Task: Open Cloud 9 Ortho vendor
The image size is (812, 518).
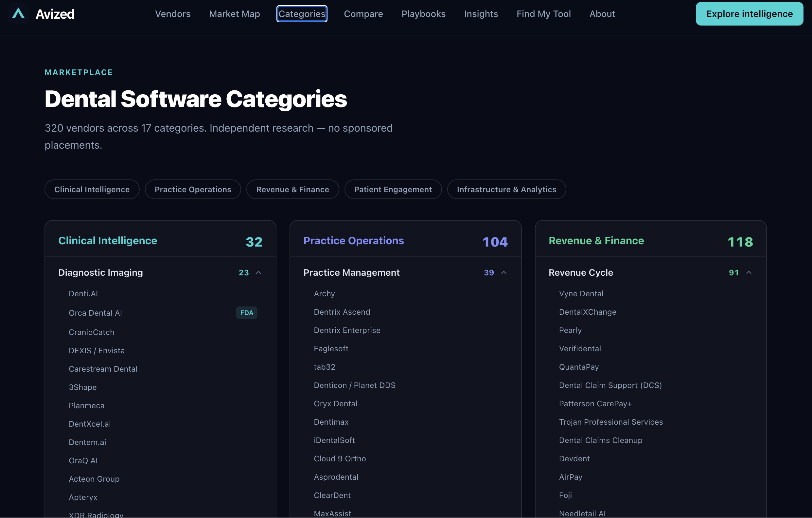Action: (340, 459)
